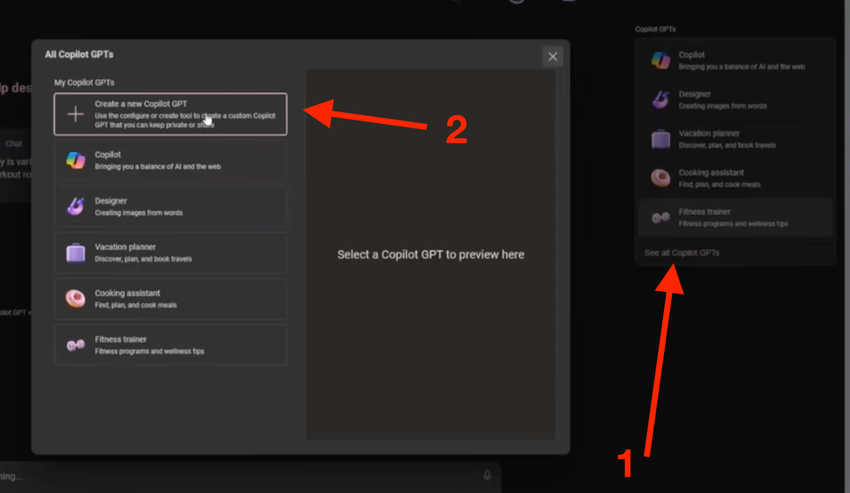This screenshot has height=493, width=850.
Task: Focus the message input field at the bottom
Action: (x=240, y=477)
